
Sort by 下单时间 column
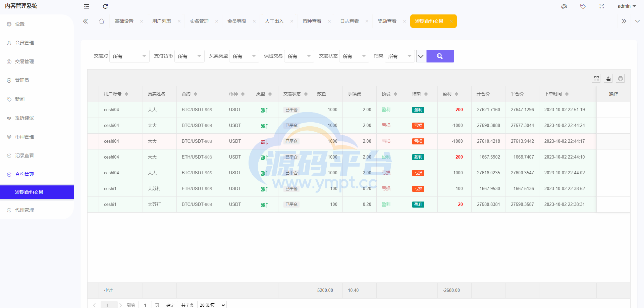pyautogui.click(x=567, y=94)
